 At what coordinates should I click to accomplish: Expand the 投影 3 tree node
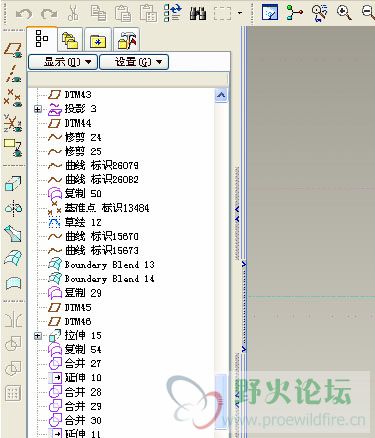pos(38,109)
